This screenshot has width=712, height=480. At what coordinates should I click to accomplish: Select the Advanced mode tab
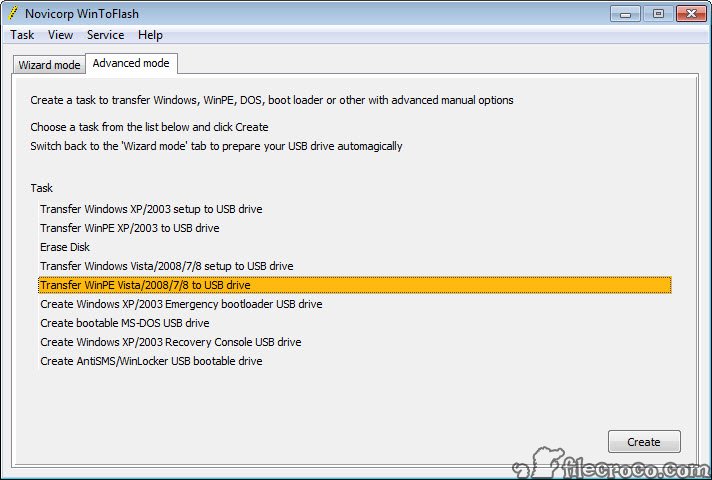coord(131,63)
